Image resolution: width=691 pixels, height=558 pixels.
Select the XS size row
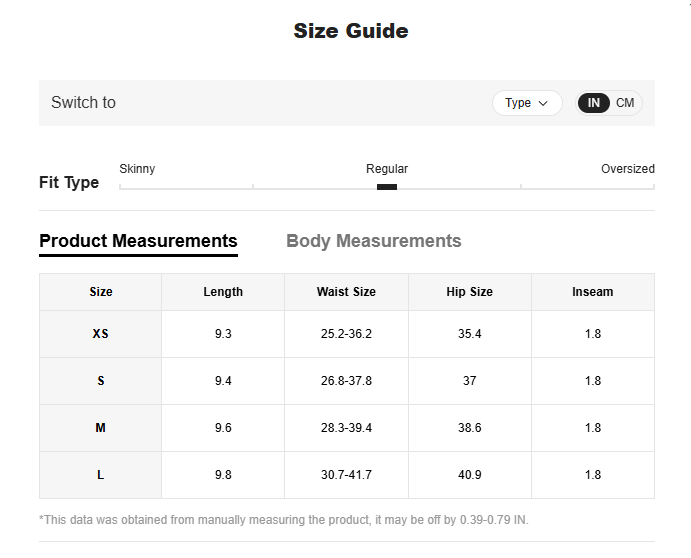click(100, 334)
